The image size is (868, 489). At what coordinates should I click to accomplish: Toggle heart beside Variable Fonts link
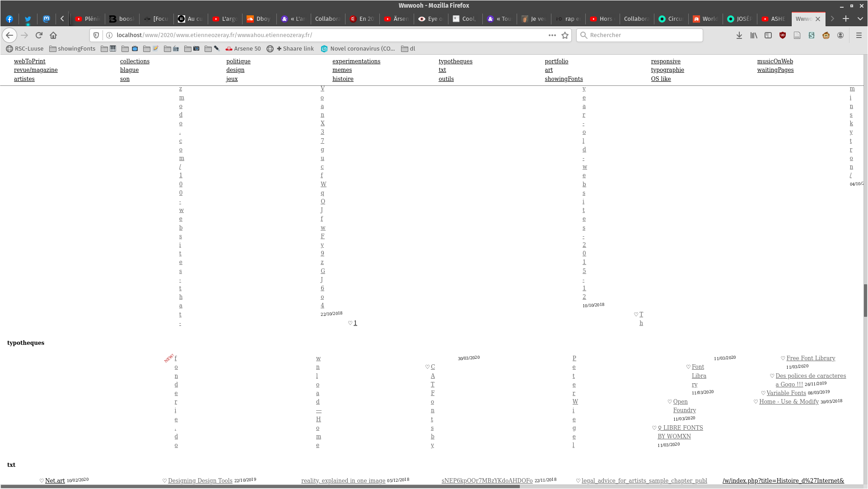click(763, 393)
